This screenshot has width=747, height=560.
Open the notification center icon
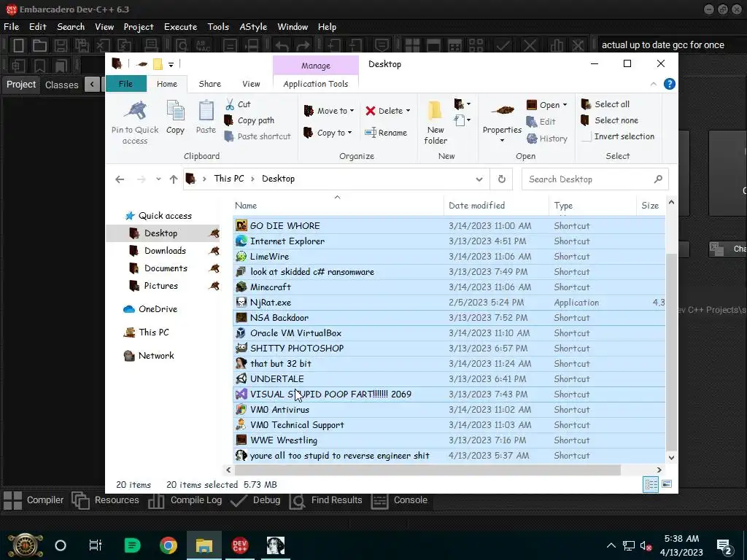coord(724,546)
